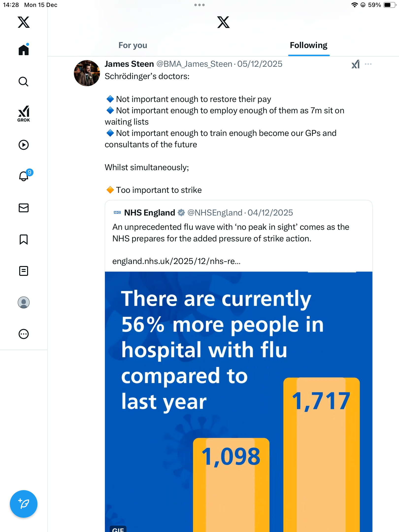Open Bookmarks icon in sidebar
The image size is (399, 532).
[x=24, y=239]
